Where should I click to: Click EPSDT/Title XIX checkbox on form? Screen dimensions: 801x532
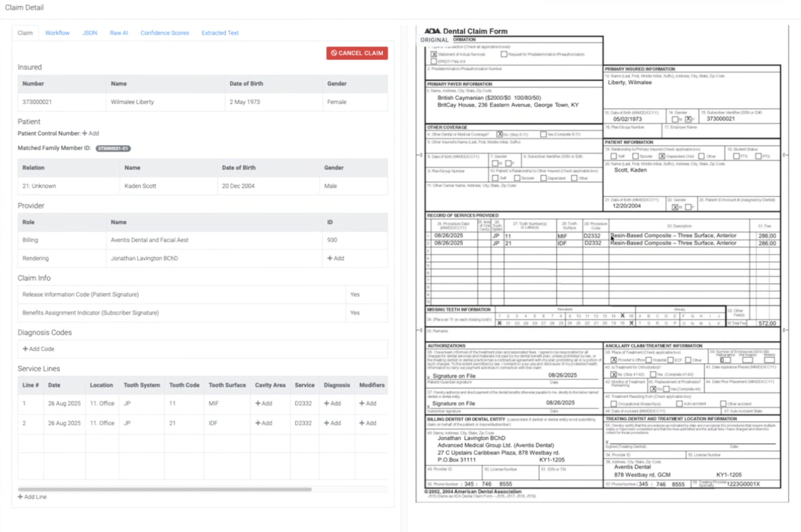434,61
